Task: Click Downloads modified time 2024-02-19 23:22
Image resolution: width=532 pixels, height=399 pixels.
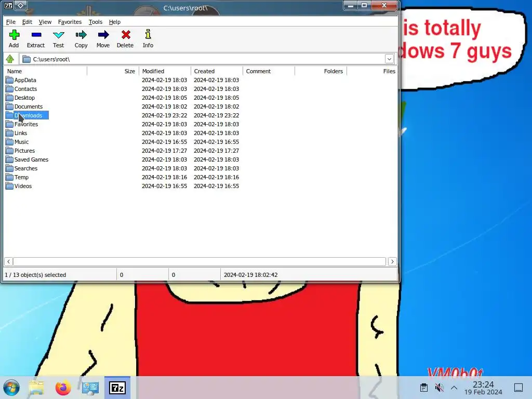Action: 164,115
